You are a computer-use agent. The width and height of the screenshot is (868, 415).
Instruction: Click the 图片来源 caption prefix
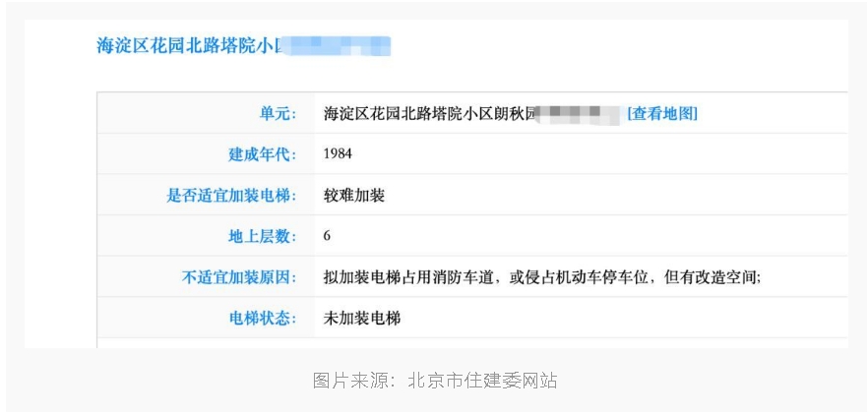(351, 381)
